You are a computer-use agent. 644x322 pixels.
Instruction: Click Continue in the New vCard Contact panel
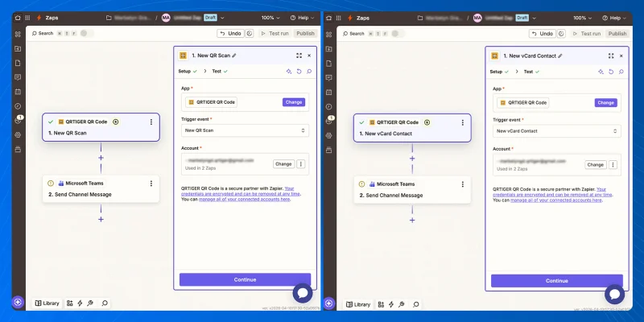(556, 281)
